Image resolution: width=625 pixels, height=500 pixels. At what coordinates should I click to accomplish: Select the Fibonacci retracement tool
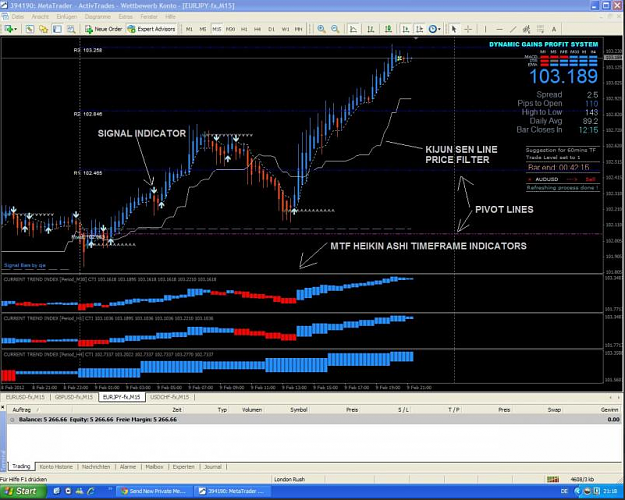point(540,29)
